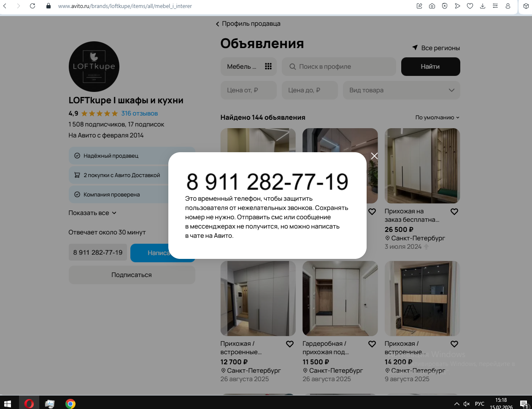The height and width of the screenshot is (409, 532).
Task: Open the 316 отзывов reviews link
Action: point(140,113)
